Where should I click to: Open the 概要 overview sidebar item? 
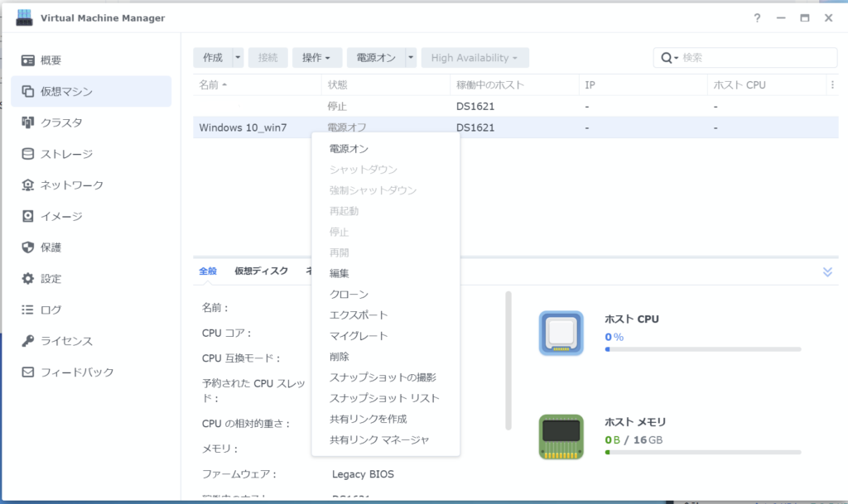pos(91,60)
